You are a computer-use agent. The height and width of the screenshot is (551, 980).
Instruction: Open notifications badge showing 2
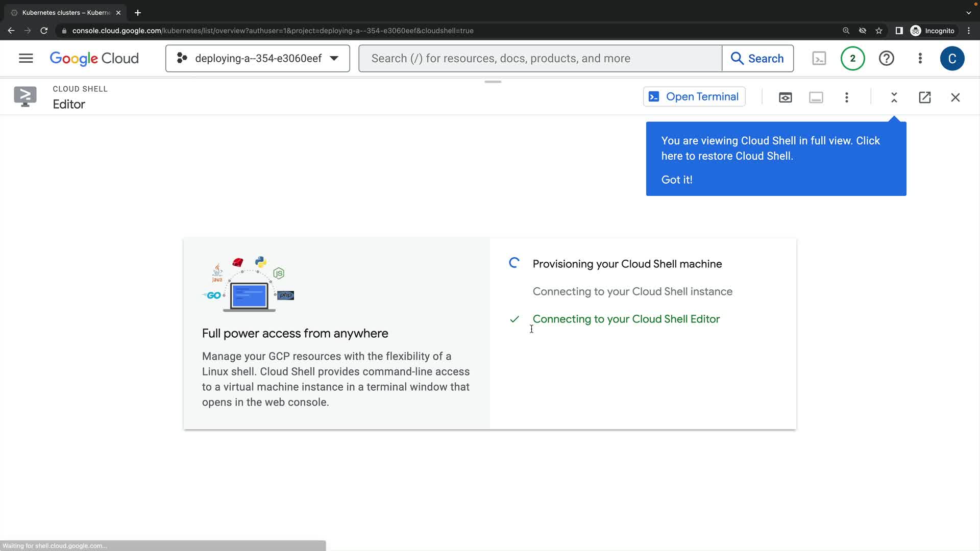[852, 58]
